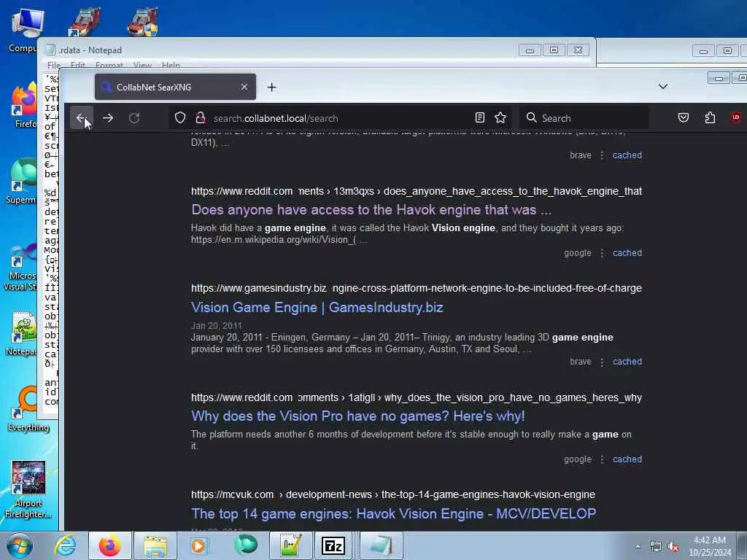
Task: Select the CollabNet SearXNG tab
Action: (x=175, y=87)
